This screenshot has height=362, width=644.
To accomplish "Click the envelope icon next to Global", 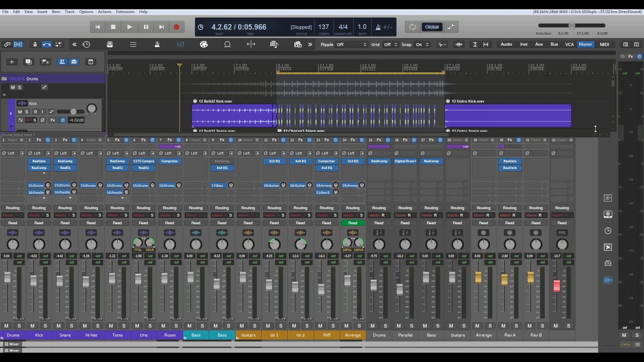I will 451,27.
